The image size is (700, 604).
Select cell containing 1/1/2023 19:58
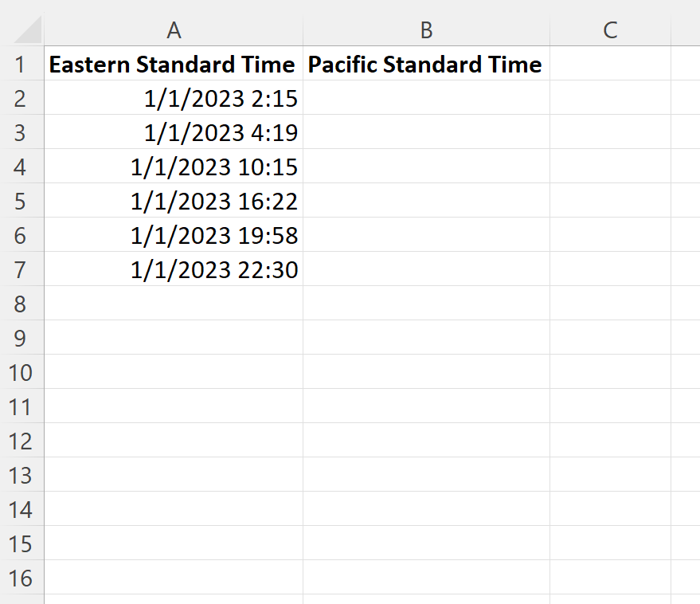tap(174, 235)
